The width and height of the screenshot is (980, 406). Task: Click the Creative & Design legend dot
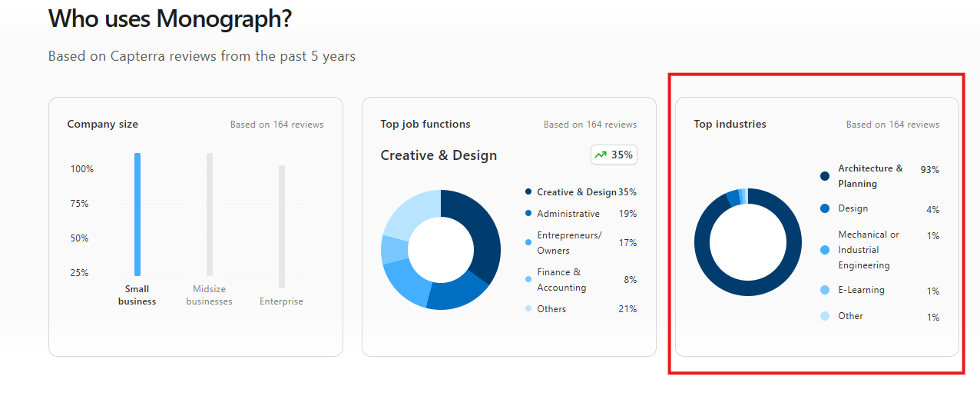[528, 192]
